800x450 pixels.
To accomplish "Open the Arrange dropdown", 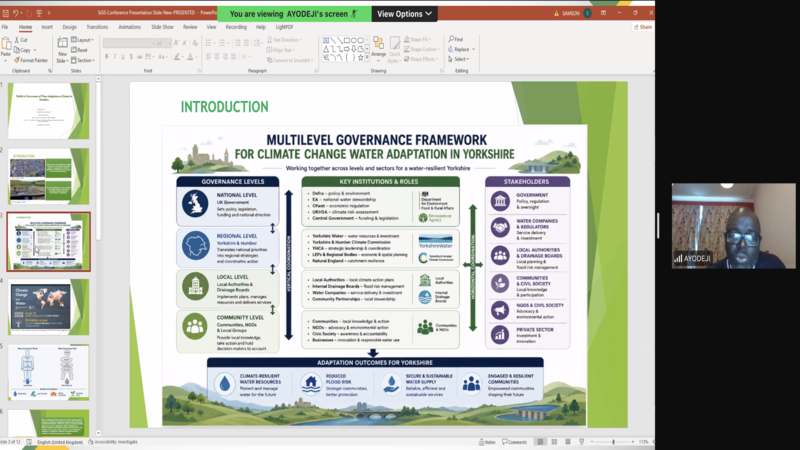I will coord(379,48).
